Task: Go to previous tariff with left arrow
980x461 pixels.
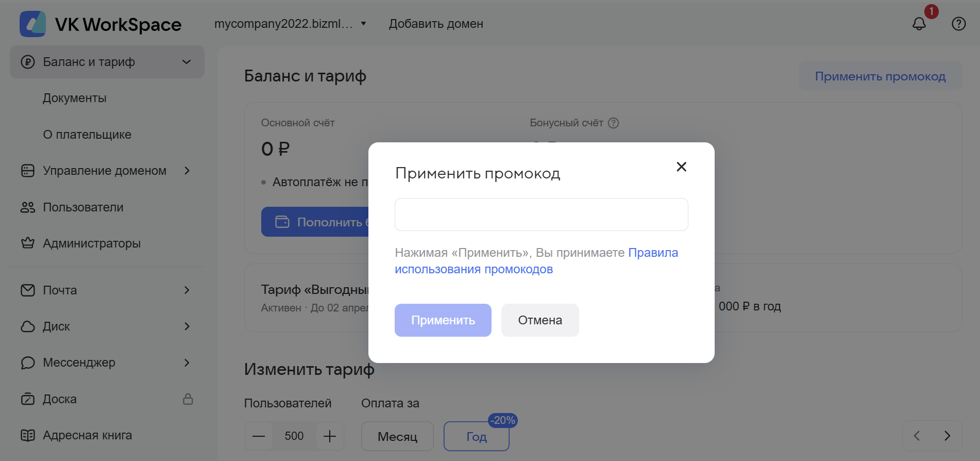Action: pos(917,436)
